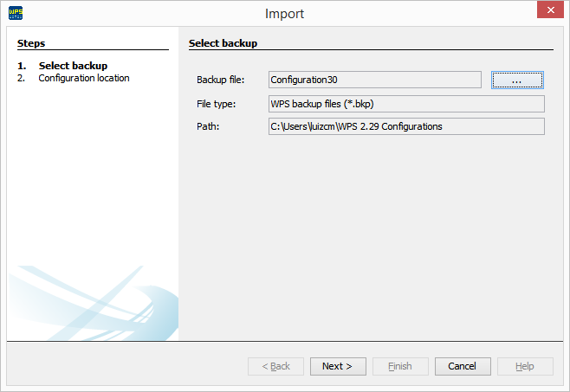Viewport: 570px width, 392px height.
Task: Click the WPS application icon in title bar
Action: pos(16,13)
